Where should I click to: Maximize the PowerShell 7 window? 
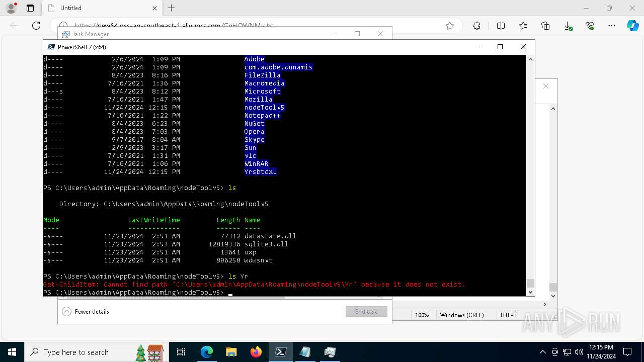click(x=500, y=47)
